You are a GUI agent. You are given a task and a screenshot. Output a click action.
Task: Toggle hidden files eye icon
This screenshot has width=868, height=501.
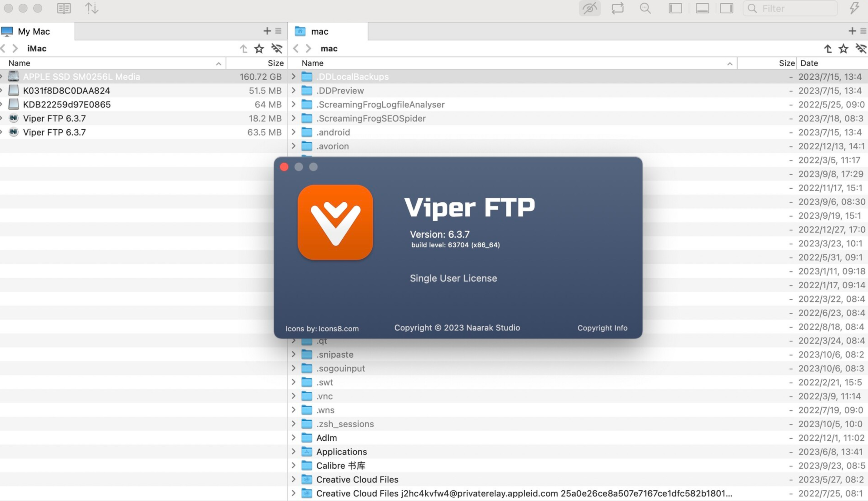pyautogui.click(x=590, y=8)
